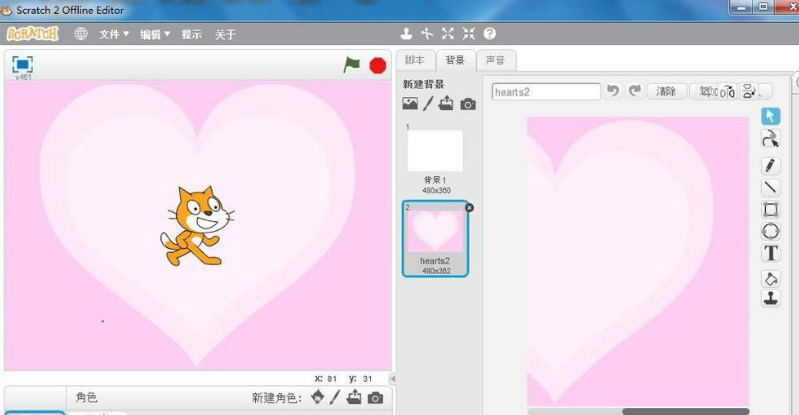This screenshot has width=799, height=415.
Task: Click the 清除 (Clear) button
Action: point(666,91)
